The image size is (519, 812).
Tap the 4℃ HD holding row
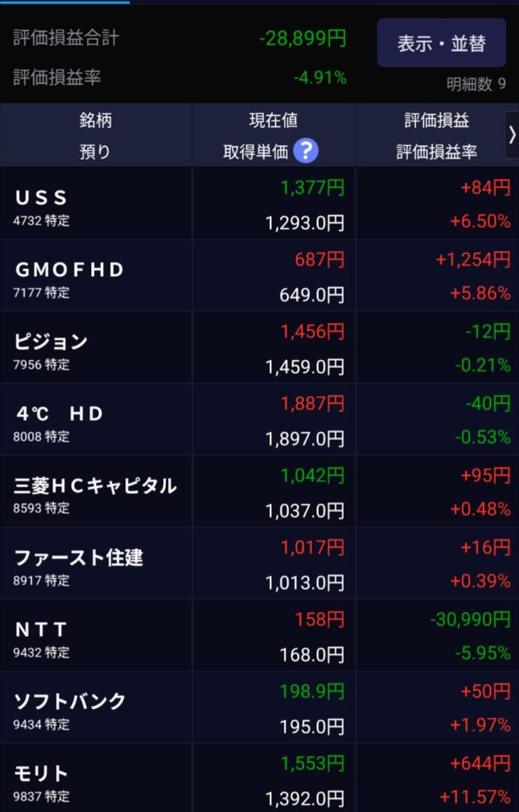tap(95, 421)
